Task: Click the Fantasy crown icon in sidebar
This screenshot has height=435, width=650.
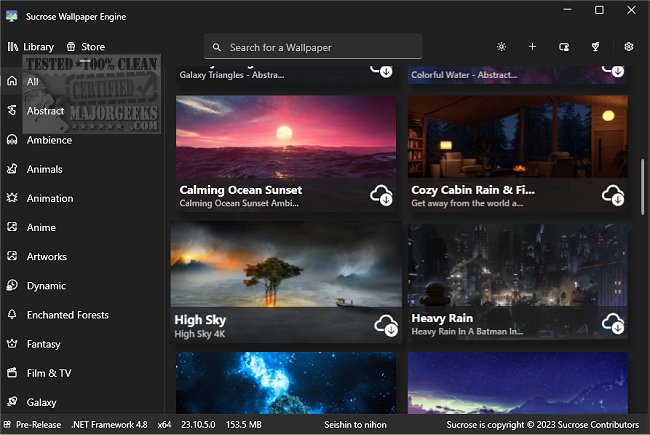Action: click(12, 344)
